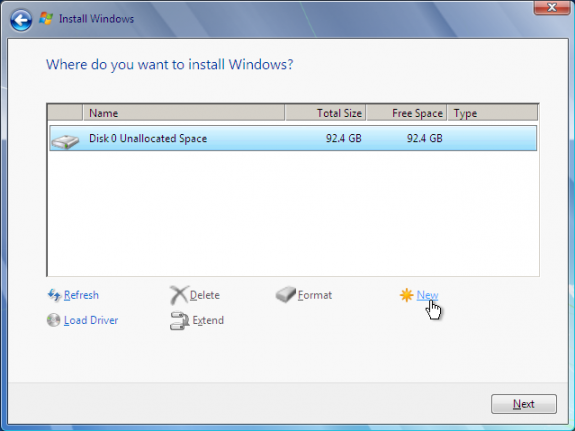Sort by the Free Space column header
This screenshot has width=575, height=431.
tap(407, 113)
